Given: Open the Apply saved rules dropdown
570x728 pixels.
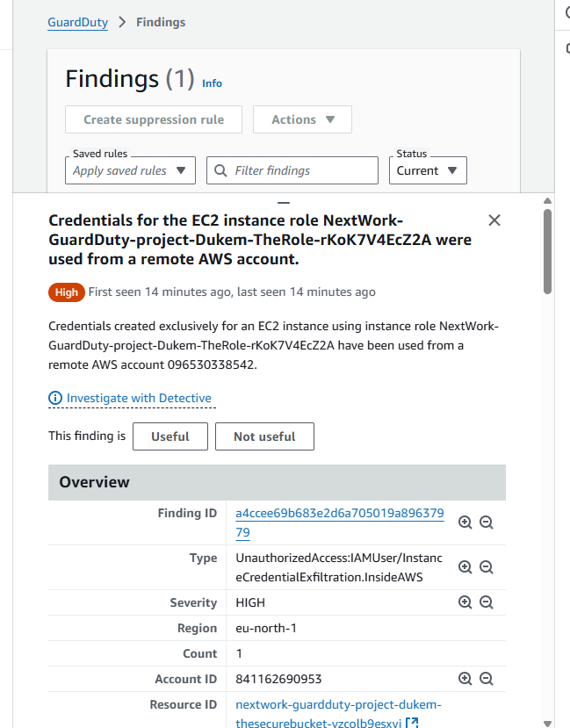Looking at the screenshot, I should click(129, 169).
